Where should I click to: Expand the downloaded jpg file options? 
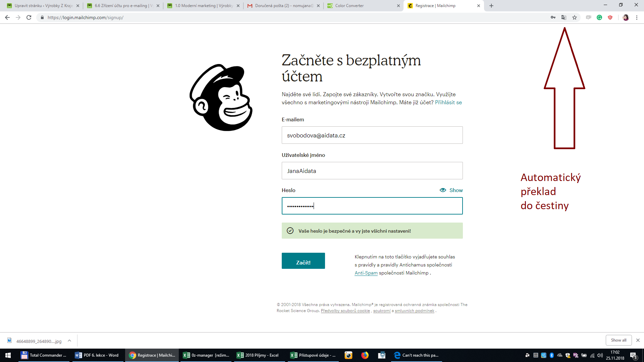[x=69, y=341]
